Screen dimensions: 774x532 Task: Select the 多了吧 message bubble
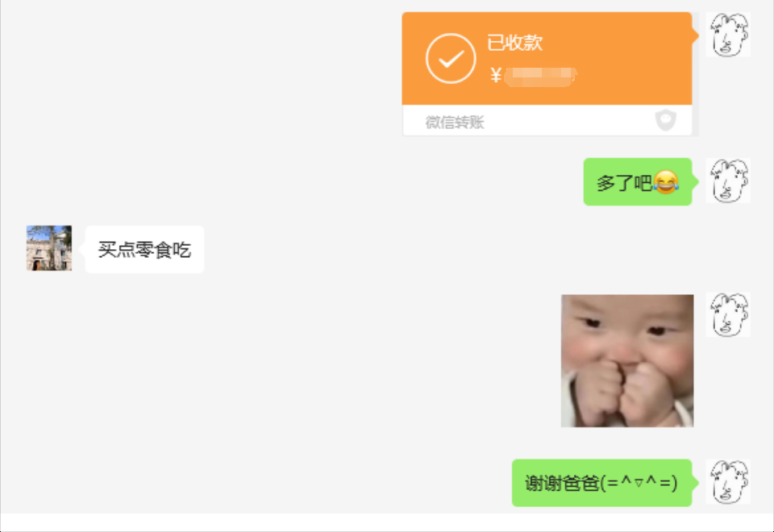[637, 181]
